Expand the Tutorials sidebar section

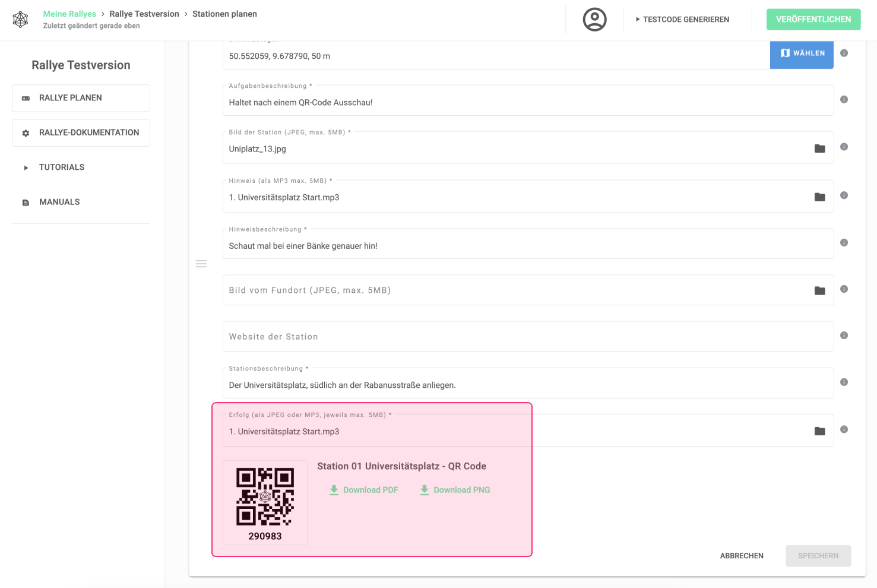point(62,167)
